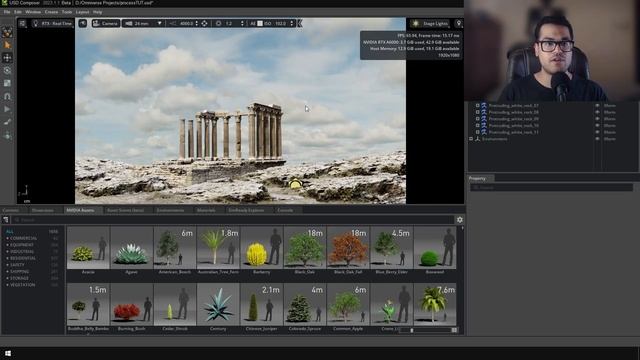Hide Protruding_white_rock_09 with its eye icon
640x360 pixels.
click(598, 119)
